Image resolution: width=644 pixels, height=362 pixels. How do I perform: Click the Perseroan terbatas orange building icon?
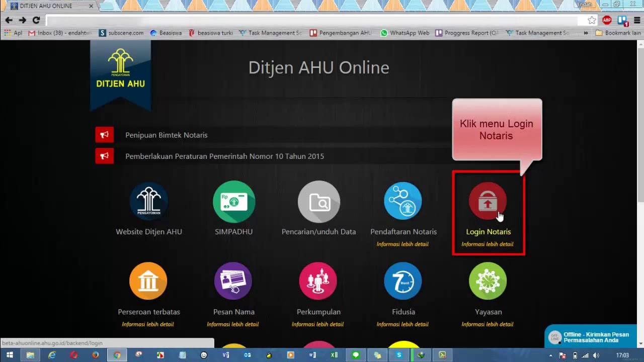click(x=148, y=281)
